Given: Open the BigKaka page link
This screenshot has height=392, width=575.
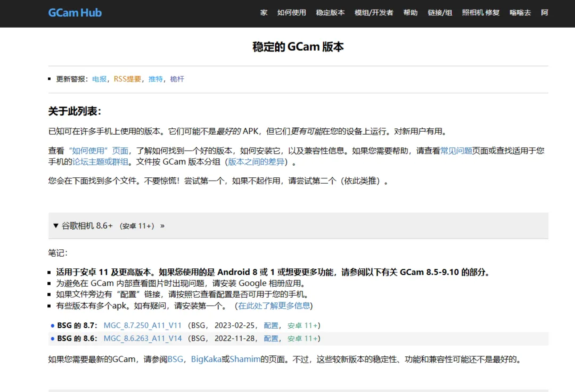Looking at the screenshot, I should [x=206, y=360].
